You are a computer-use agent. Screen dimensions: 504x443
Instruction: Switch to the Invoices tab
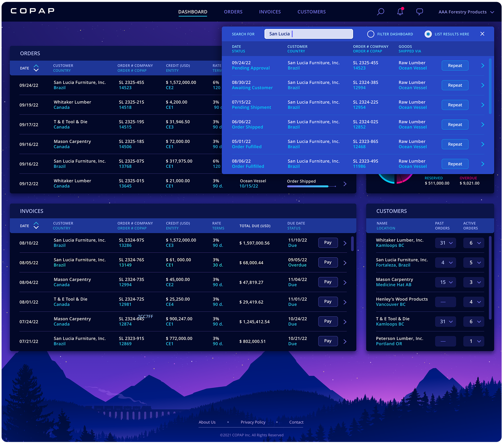coord(270,12)
